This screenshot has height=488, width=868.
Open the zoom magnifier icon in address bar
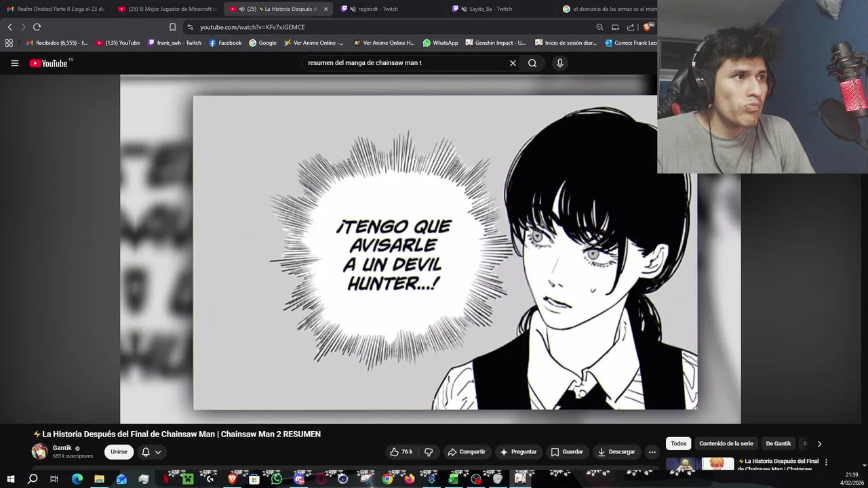click(x=599, y=27)
